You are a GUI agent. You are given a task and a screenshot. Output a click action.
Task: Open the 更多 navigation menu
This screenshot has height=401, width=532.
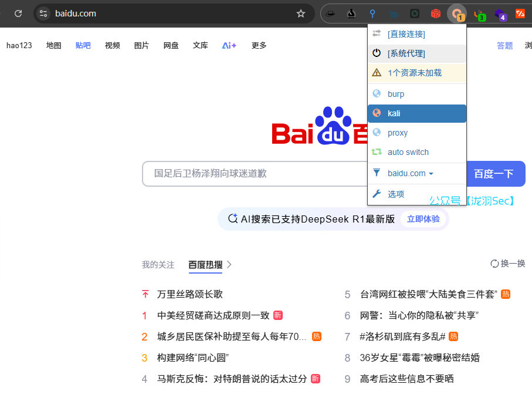[259, 45]
